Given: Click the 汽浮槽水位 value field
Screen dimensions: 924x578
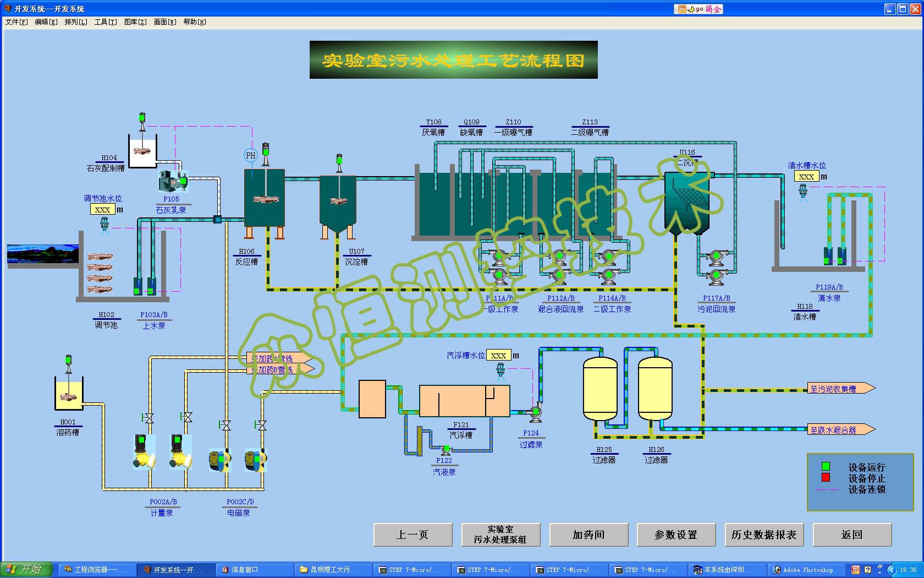Looking at the screenshot, I should pos(498,356).
